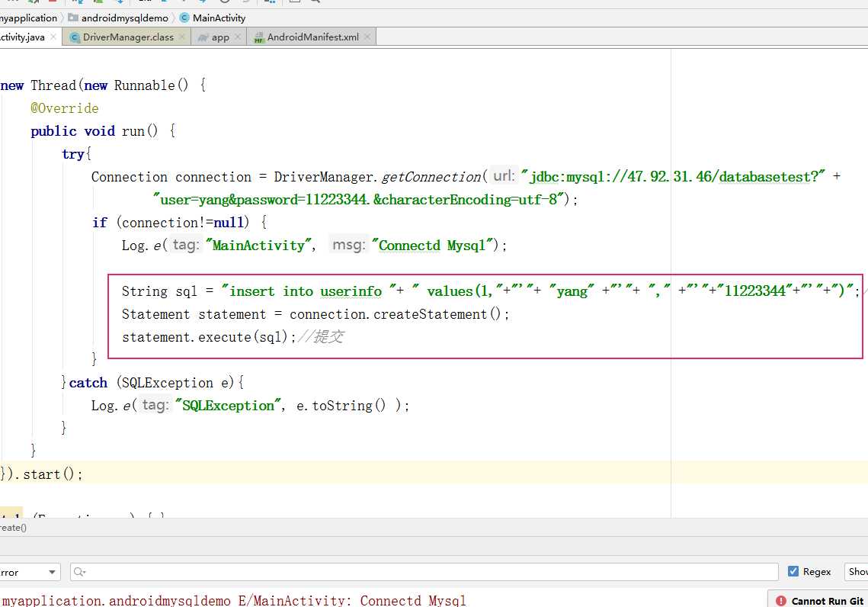Click the onCreate() method breadcrumb at bottom
The image size is (868, 607).
coord(13,527)
